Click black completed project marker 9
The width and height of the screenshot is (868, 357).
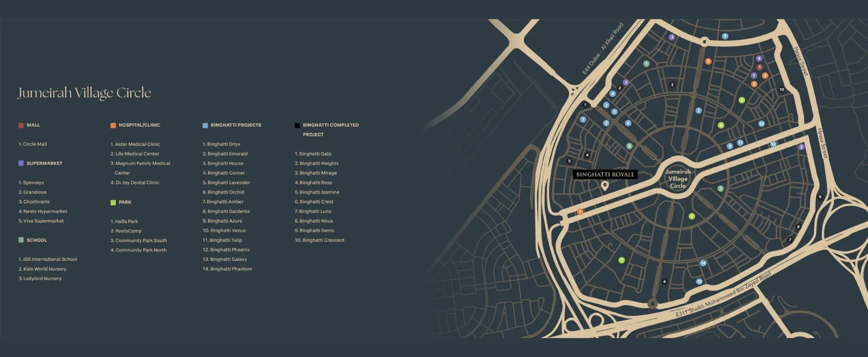pyautogui.click(x=820, y=197)
